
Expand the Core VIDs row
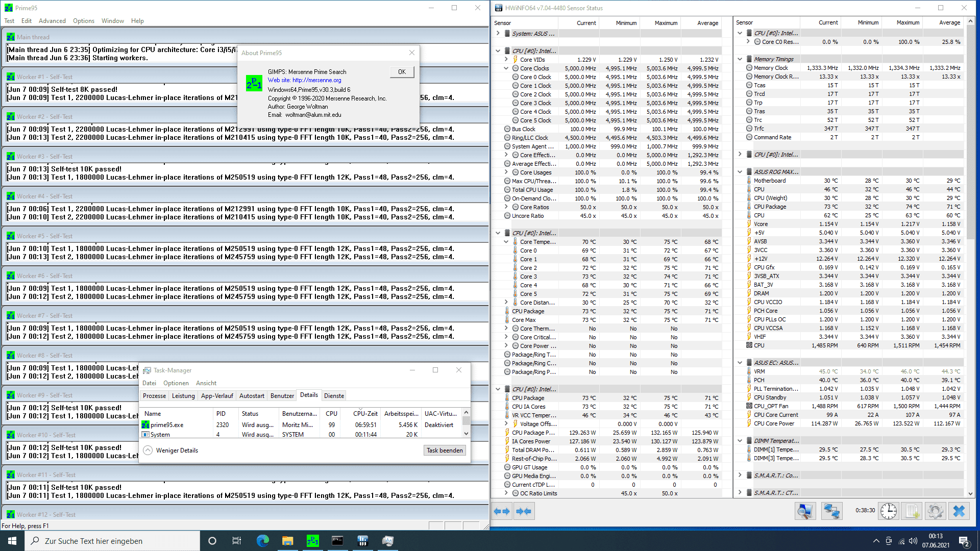[506, 59]
